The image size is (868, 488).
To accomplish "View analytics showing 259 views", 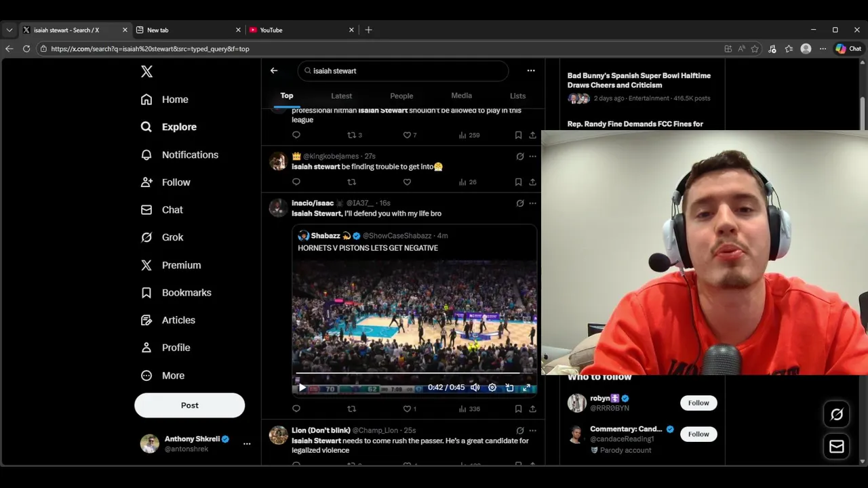I will tap(469, 135).
